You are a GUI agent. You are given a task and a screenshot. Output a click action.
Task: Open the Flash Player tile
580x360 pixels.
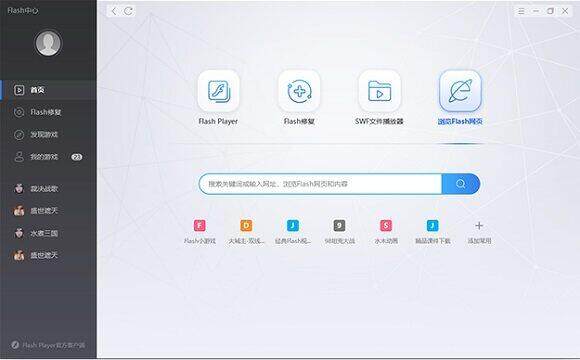pyautogui.click(x=218, y=91)
